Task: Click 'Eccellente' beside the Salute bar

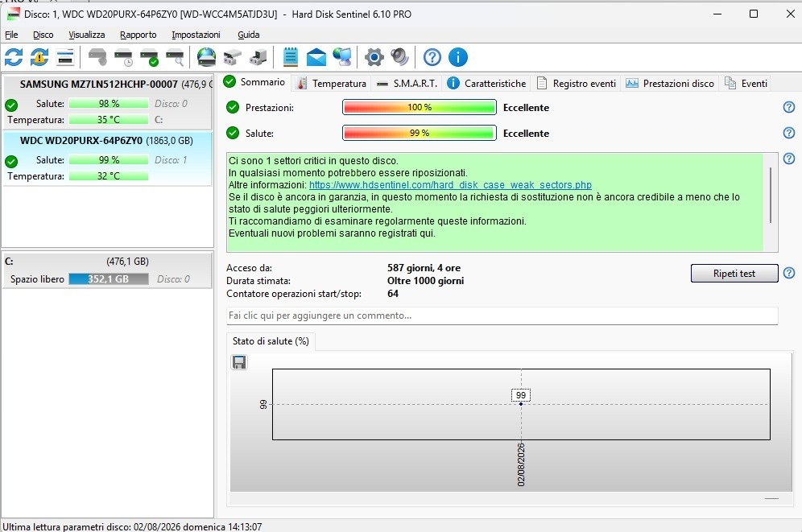Action: (526, 133)
